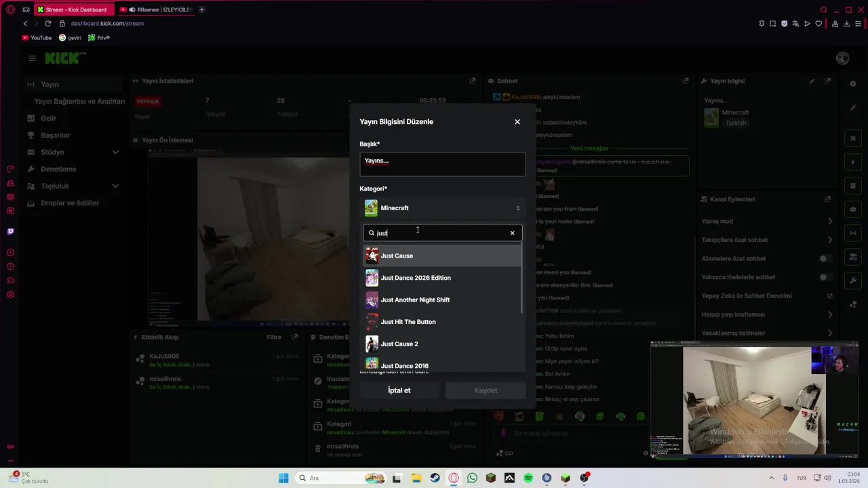Open the Friv bookmark

point(99,38)
